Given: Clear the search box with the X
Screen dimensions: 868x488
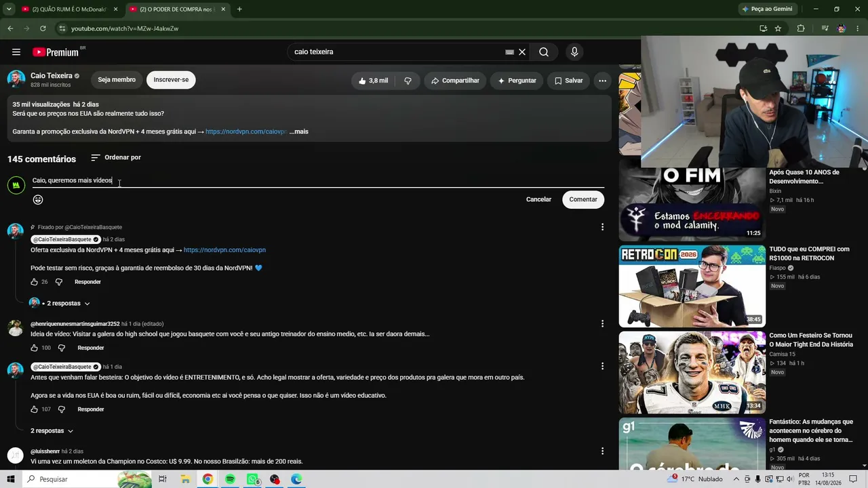Looking at the screenshot, I should click(522, 52).
